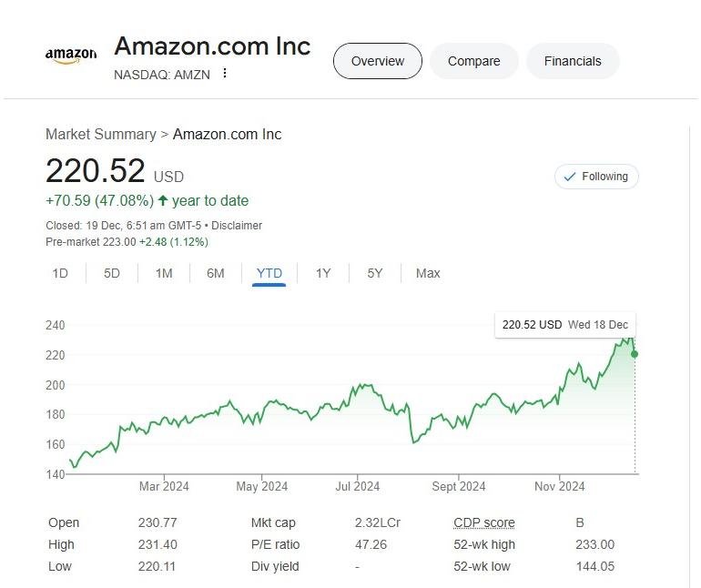This screenshot has width=701, height=588.
Task: Click the green endpoint marker on chart
Action: 635,354
